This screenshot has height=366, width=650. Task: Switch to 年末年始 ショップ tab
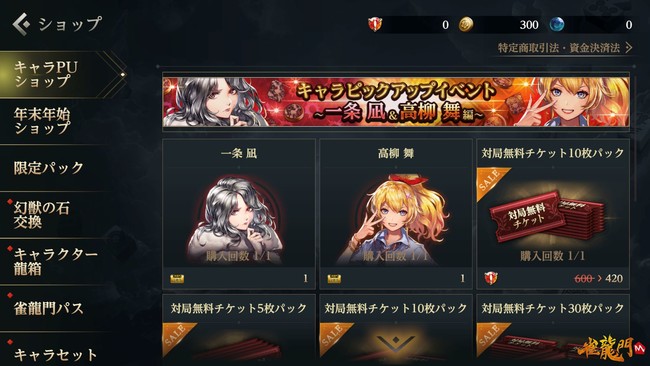tap(57, 121)
